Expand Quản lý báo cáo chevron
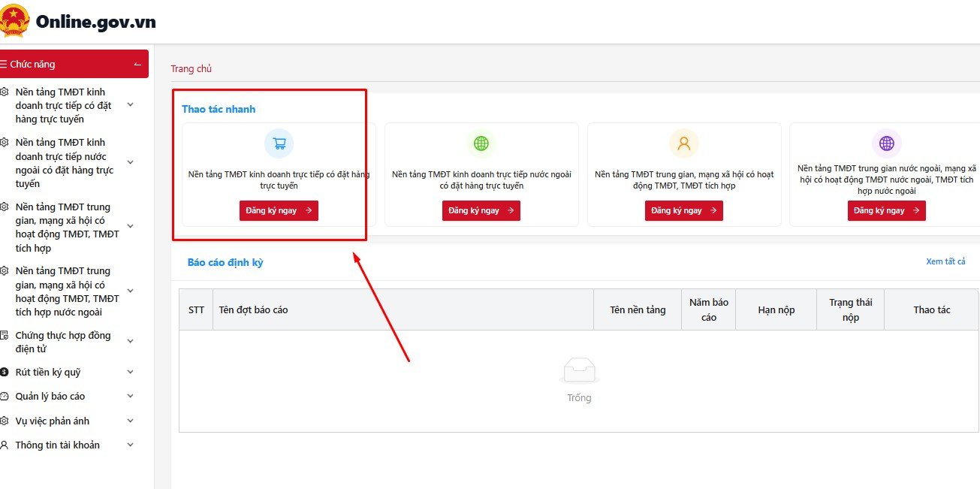Viewport: 980px width, 489px height. coord(130,396)
